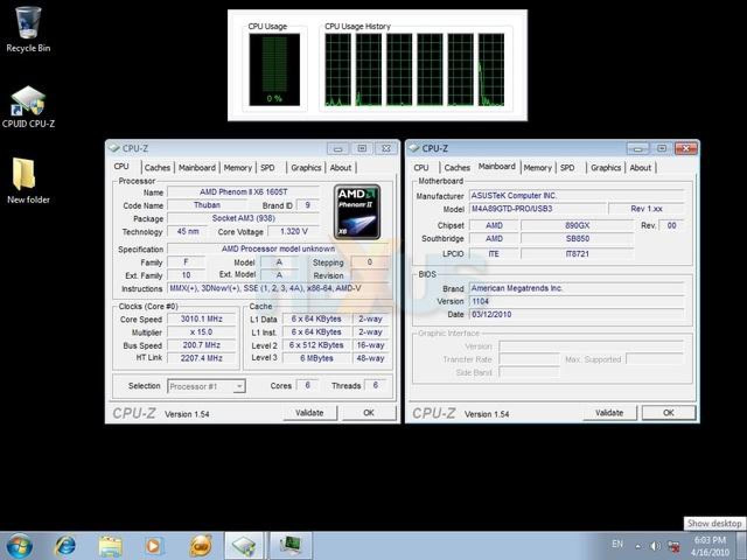The image size is (747, 560).
Task: Select the core speed value 3010.1 MHz
Action: tap(201, 319)
